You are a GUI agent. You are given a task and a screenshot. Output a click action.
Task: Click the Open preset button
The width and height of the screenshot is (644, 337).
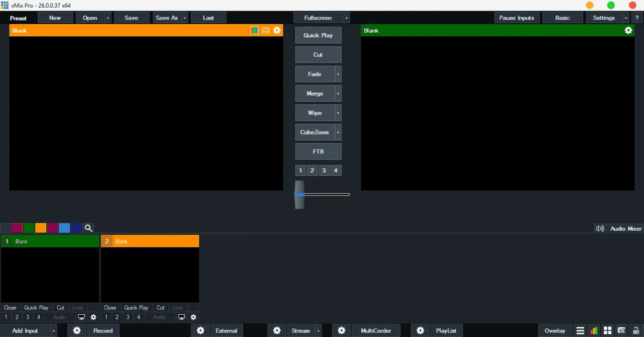click(90, 18)
